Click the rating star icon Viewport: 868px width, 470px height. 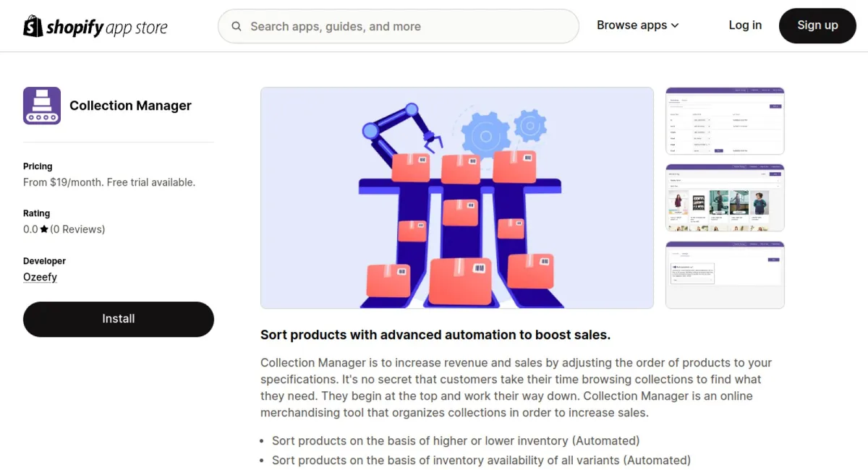click(x=44, y=229)
